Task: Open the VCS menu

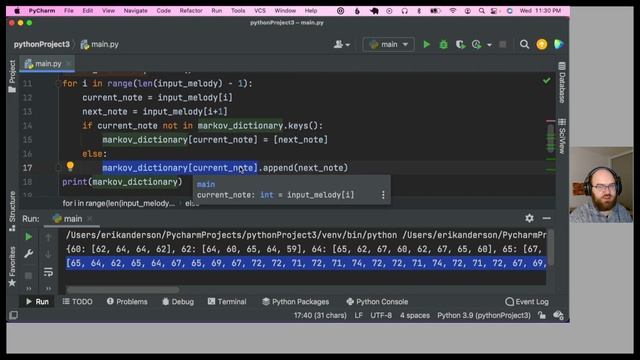Action: (260, 11)
